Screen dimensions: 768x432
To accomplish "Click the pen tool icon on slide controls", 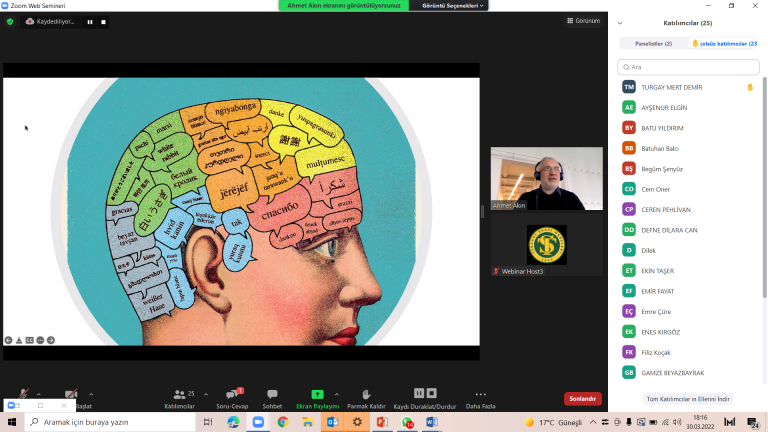I will (19, 340).
